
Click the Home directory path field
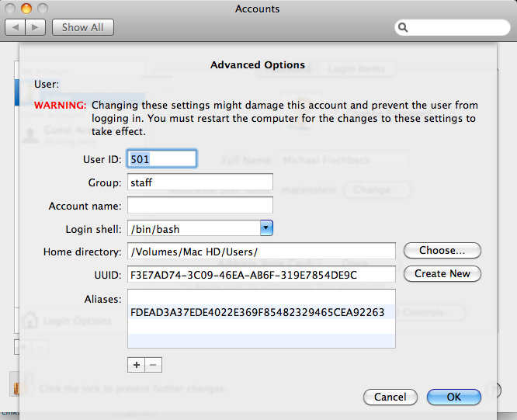(x=261, y=252)
